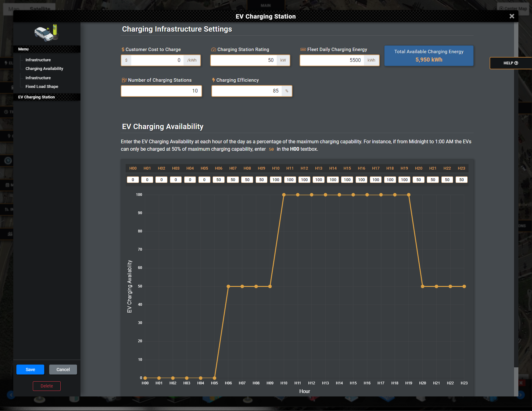The image size is (532, 411).
Task: Cancel the EV charging station changes
Action: point(63,370)
